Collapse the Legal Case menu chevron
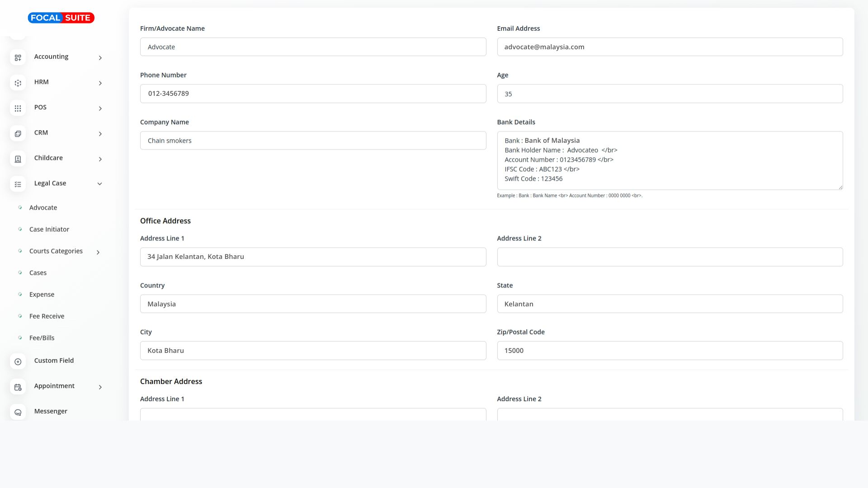This screenshot has width=868, height=488. tap(99, 183)
